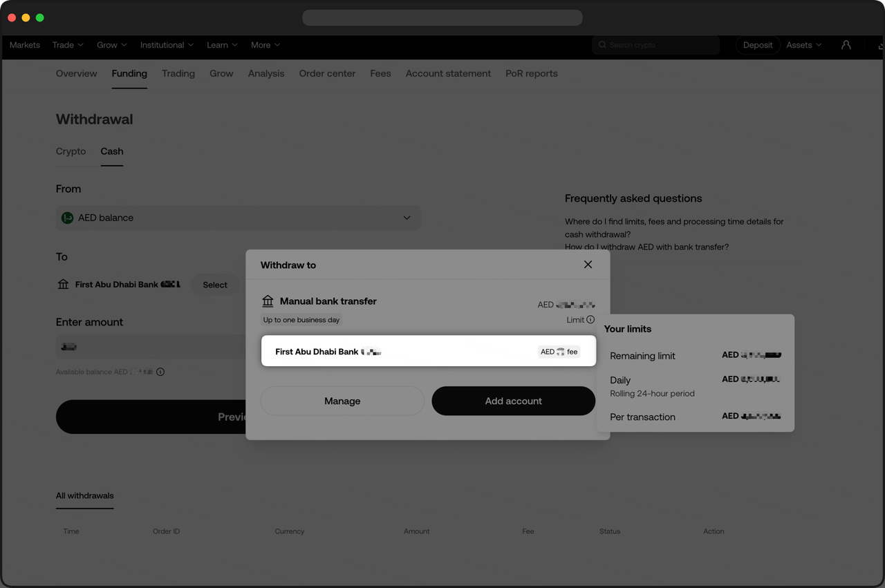Expand the More menu
The image size is (885, 588).
(265, 45)
